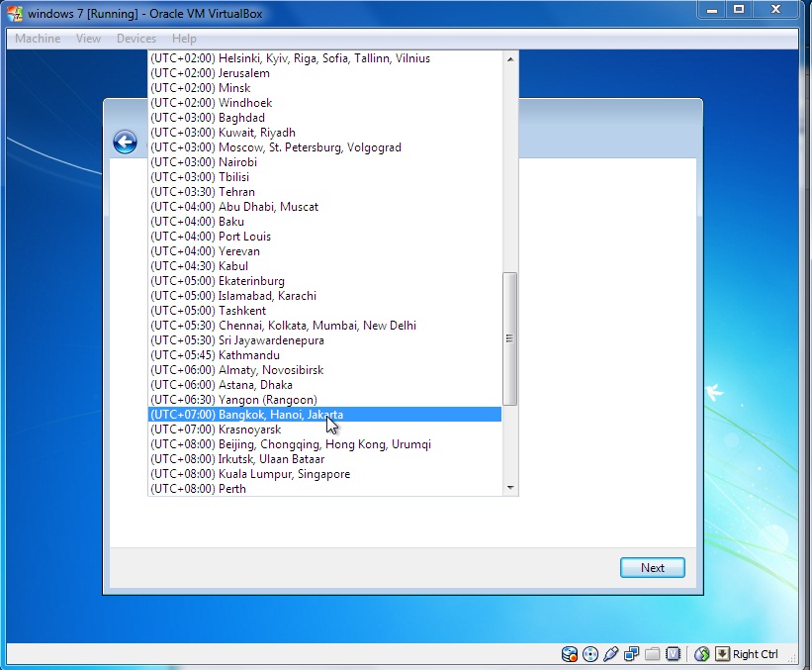The image size is (812, 670).
Task: Click the Right Ctrl host key label
Action: pyautogui.click(x=755, y=654)
